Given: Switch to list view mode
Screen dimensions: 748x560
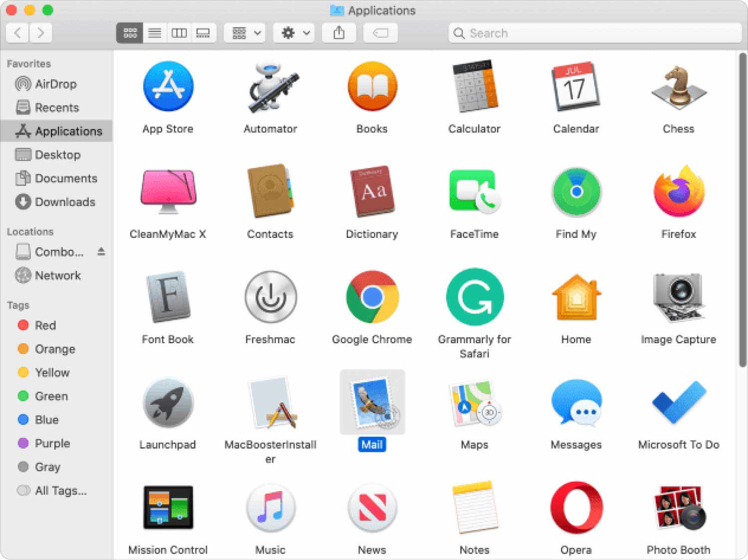Looking at the screenshot, I should pyautogui.click(x=155, y=33).
